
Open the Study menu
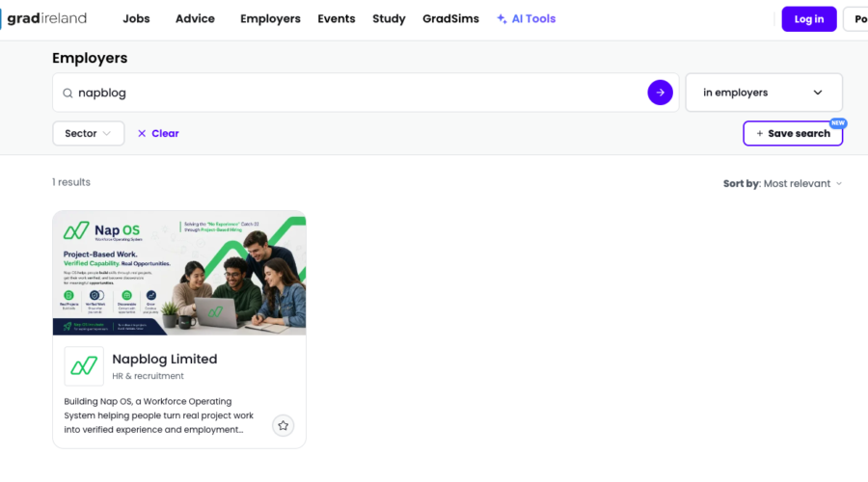389,19
